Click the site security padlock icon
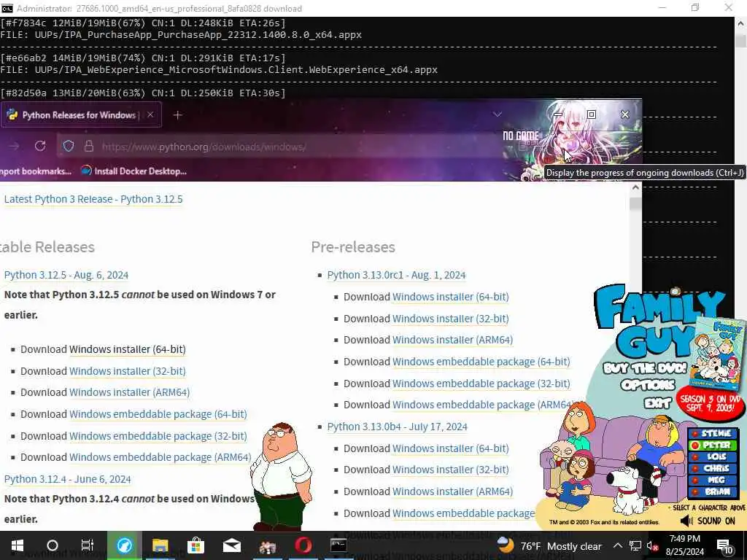747x560 pixels. [x=88, y=146]
